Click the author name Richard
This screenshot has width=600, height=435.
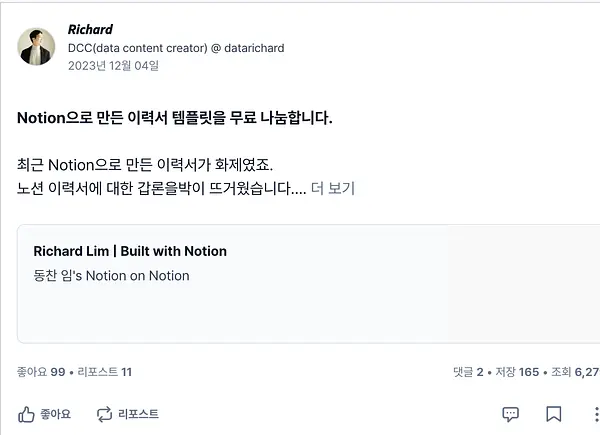click(90, 29)
